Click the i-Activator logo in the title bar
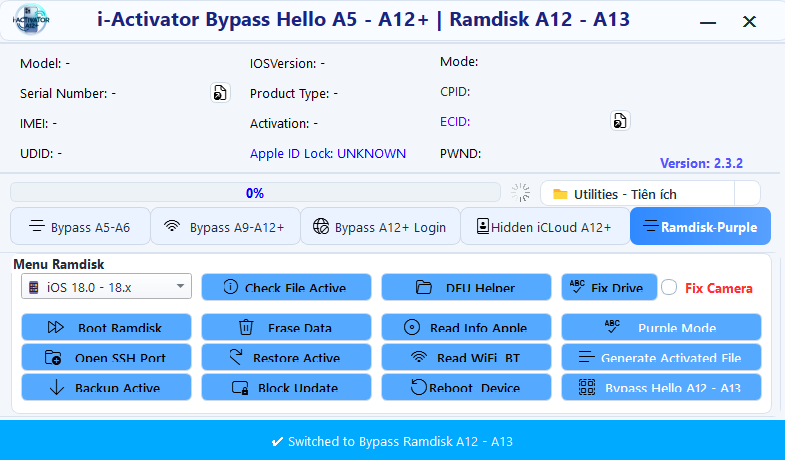This screenshot has height=460, width=785. click(31, 20)
